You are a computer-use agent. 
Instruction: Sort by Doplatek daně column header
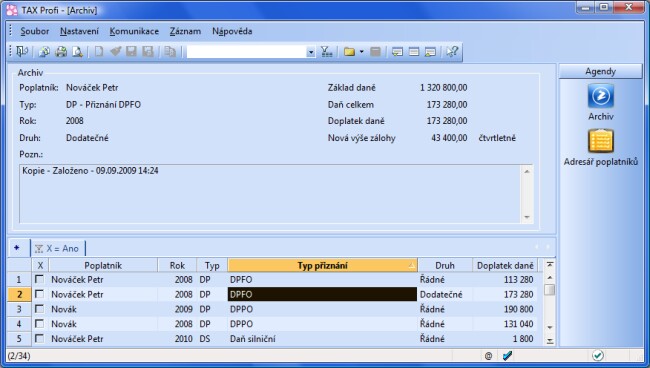tap(505, 266)
